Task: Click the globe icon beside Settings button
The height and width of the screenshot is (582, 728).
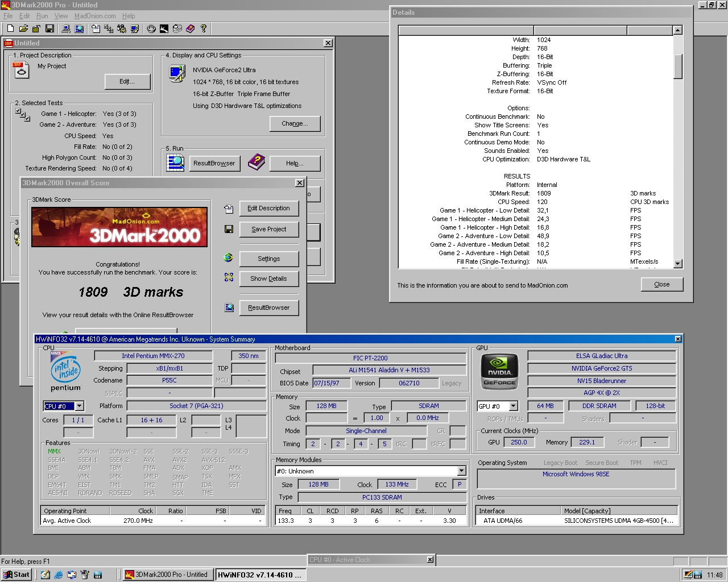Action: pos(229,257)
